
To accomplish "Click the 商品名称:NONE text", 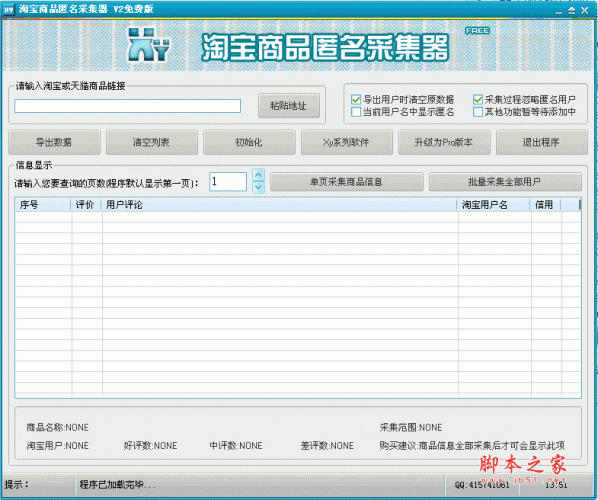I will coord(57,428).
